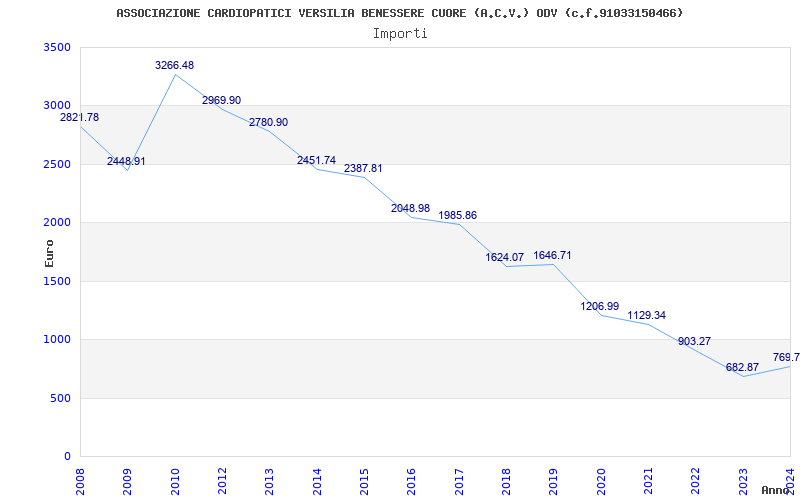Click the lowest value label 682.87
This screenshot has height=500, width=800.
(742, 367)
